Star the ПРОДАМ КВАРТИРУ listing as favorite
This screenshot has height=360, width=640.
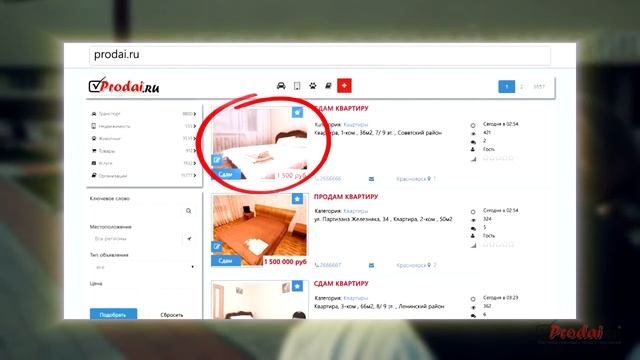click(x=297, y=199)
